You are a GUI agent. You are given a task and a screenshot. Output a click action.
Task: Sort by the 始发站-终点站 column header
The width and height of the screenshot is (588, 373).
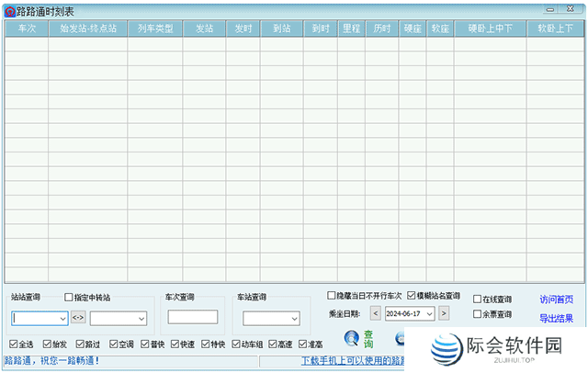(x=88, y=28)
